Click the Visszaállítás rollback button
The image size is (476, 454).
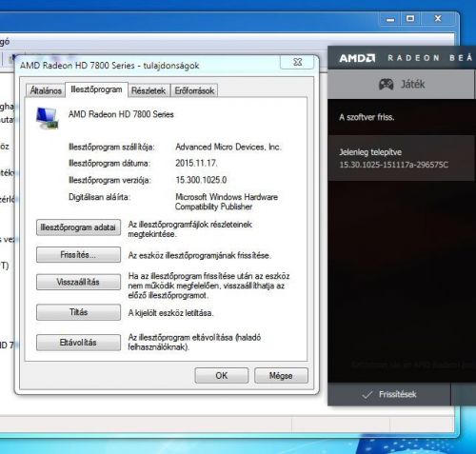pyautogui.click(x=78, y=282)
